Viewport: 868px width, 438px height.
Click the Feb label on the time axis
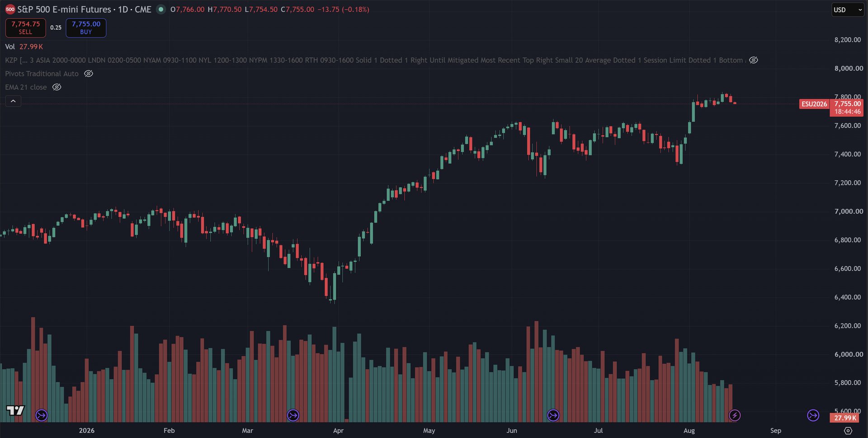(x=169, y=431)
